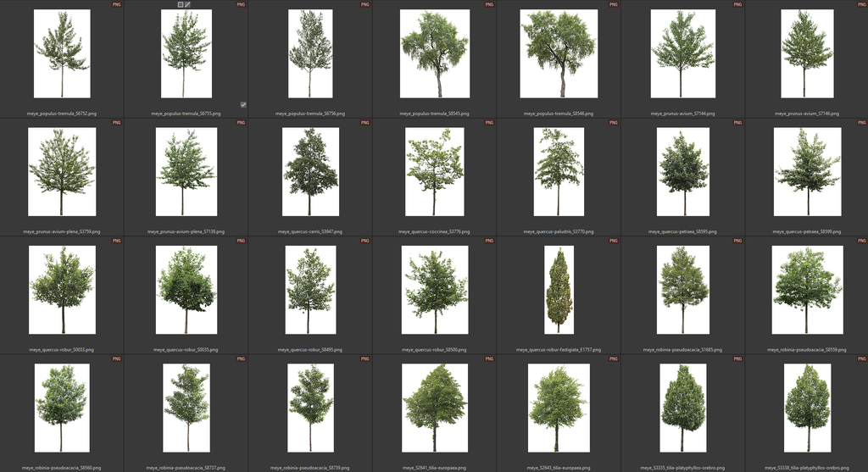The image size is (868, 472).
Task: Click the filename label meye_quercus-palustris_S3770.png
Action: coord(559,231)
